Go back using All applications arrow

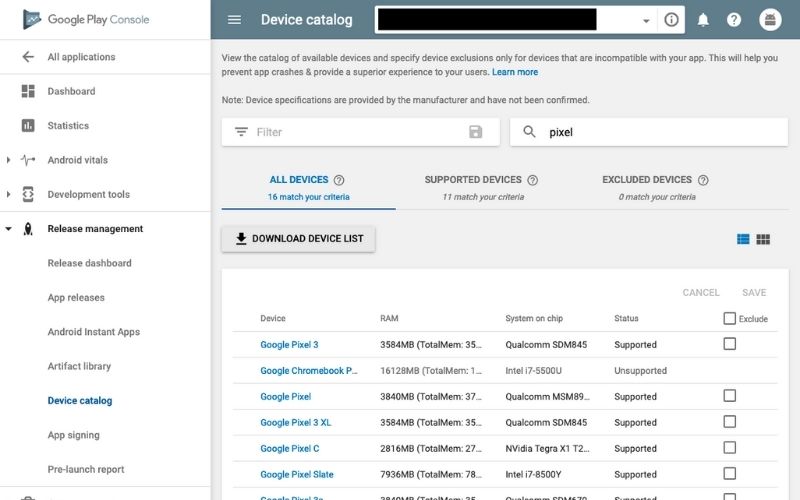[x=28, y=57]
